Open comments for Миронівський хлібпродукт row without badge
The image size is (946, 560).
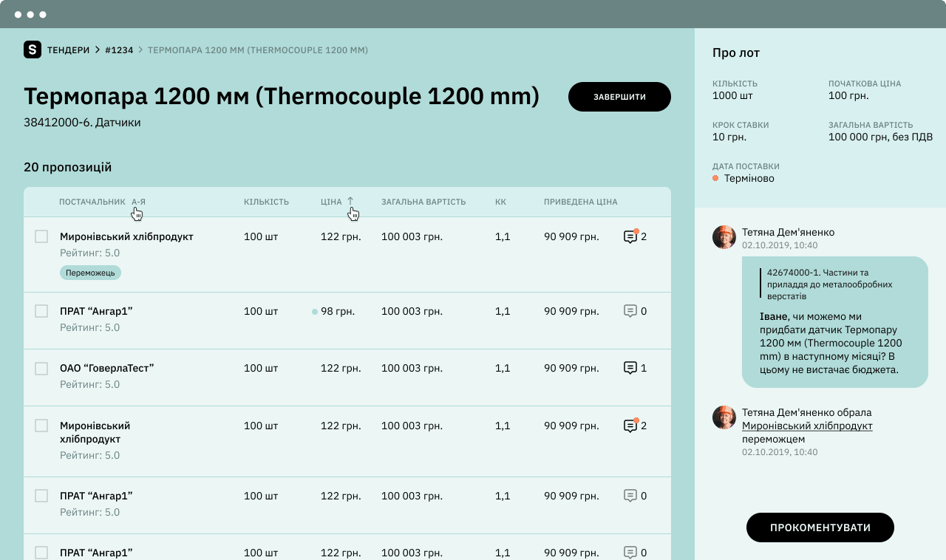click(x=630, y=426)
